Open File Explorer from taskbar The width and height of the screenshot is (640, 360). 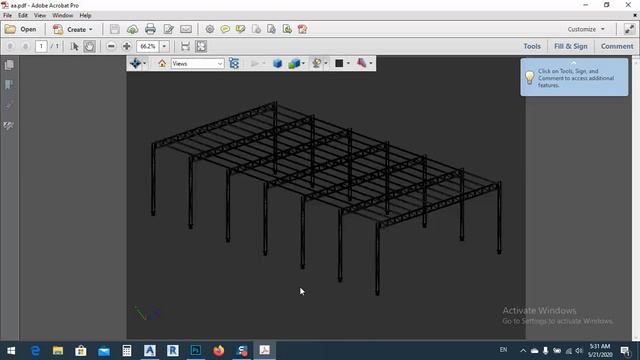tap(58, 351)
